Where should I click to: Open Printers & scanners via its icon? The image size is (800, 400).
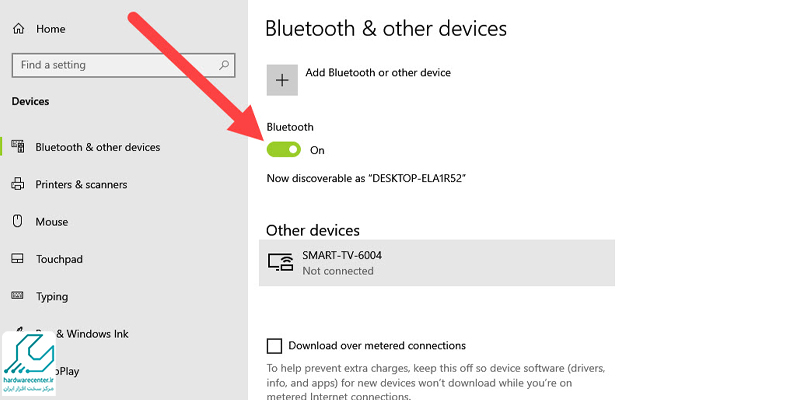tap(18, 184)
